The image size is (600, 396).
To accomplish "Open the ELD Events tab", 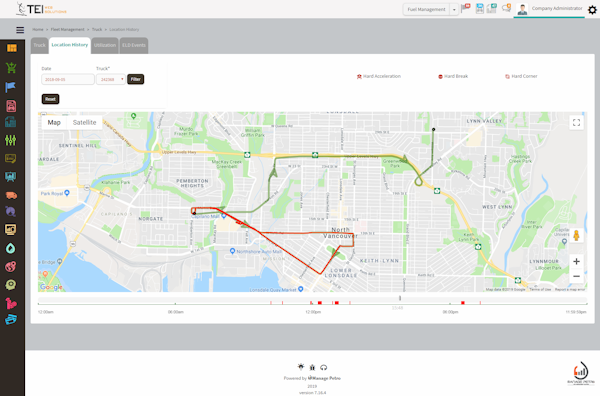I will [134, 45].
